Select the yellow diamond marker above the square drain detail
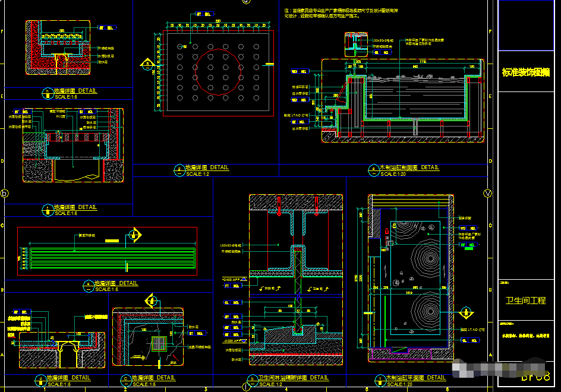 tap(153, 301)
